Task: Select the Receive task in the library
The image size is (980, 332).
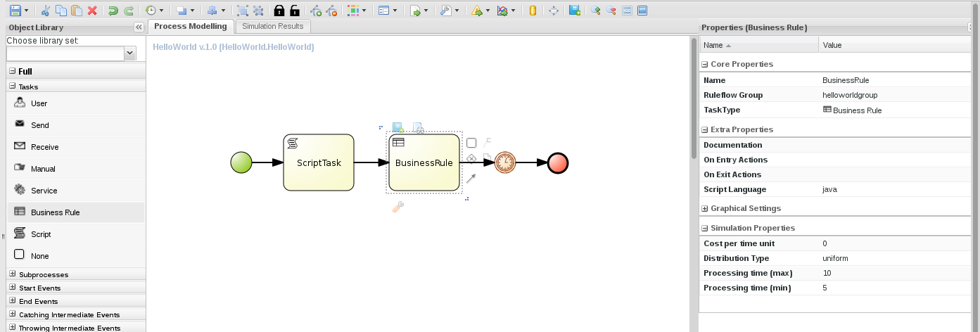Action: (x=76, y=147)
